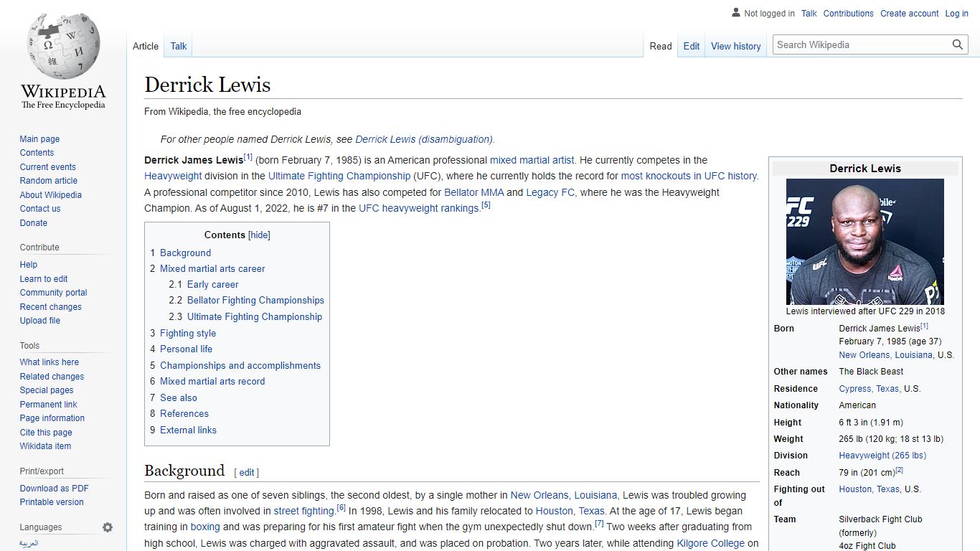Viewport: 980px width, 551px height.
Task: Open the Upload file link
Action: [40, 321]
